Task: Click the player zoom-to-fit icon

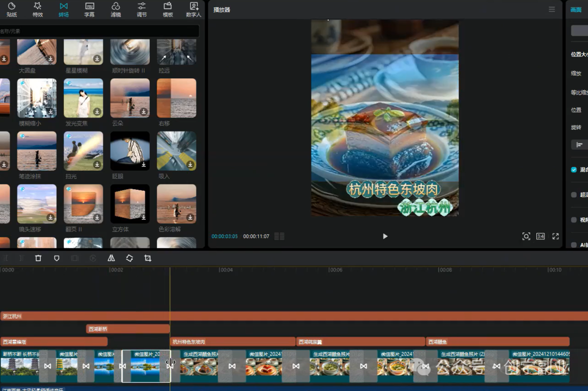Action: tap(526, 237)
